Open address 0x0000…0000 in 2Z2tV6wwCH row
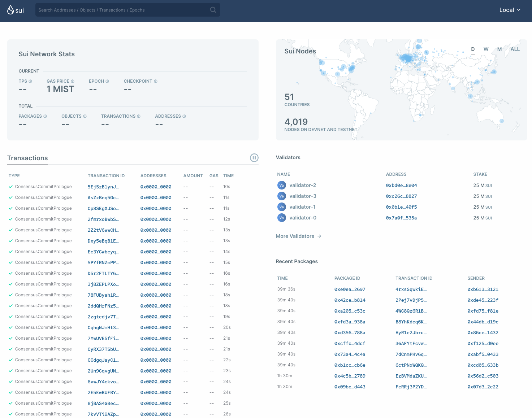This screenshot has height=418, width=532. click(156, 230)
